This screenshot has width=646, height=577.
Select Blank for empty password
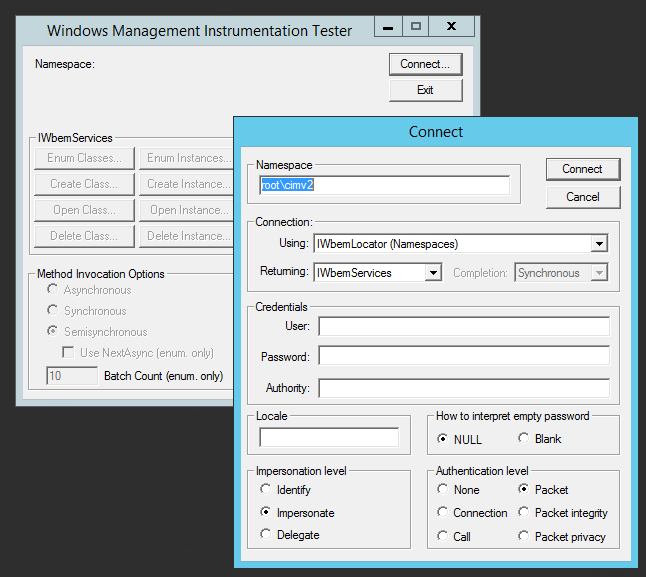click(x=523, y=439)
